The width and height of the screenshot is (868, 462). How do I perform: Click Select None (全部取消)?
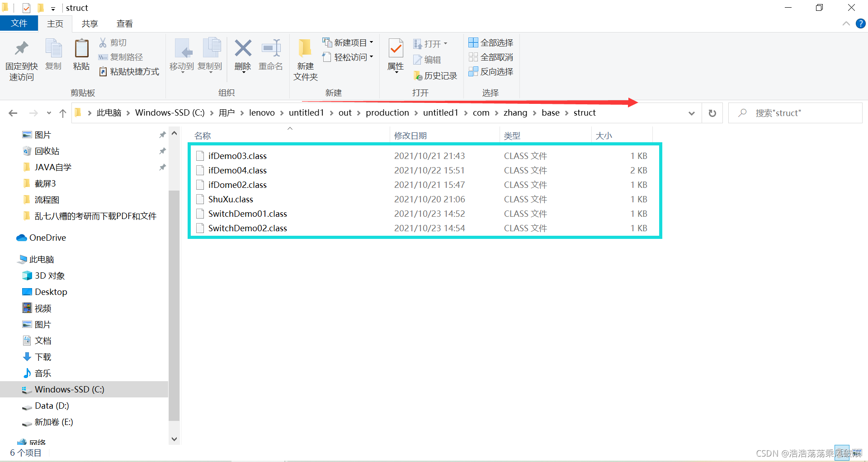491,57
